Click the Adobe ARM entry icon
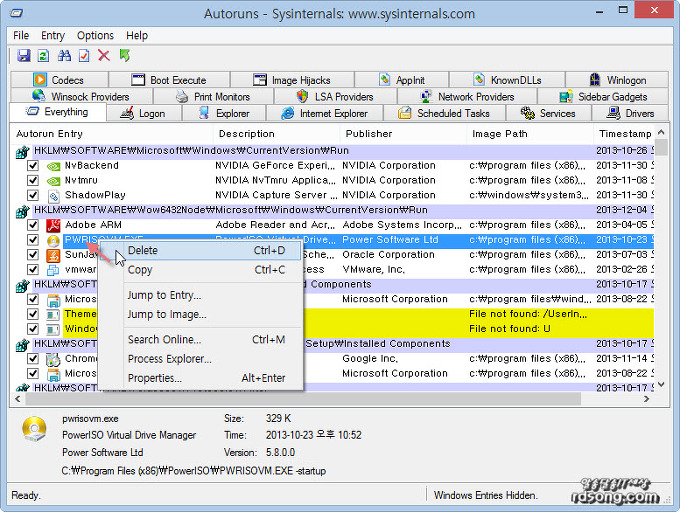The height and width of the screenshot is (512, 680). 54,225
